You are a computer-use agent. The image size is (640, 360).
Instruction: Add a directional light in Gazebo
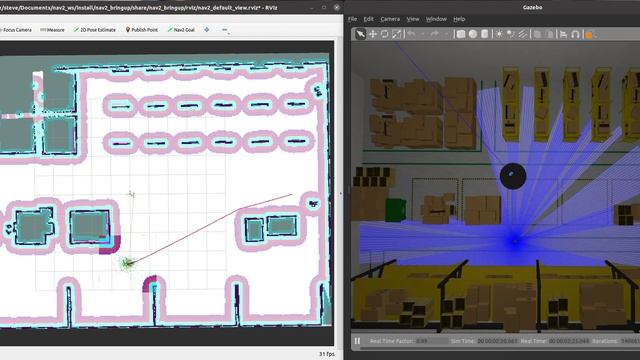pyautogui.click(x=522, y=34)
